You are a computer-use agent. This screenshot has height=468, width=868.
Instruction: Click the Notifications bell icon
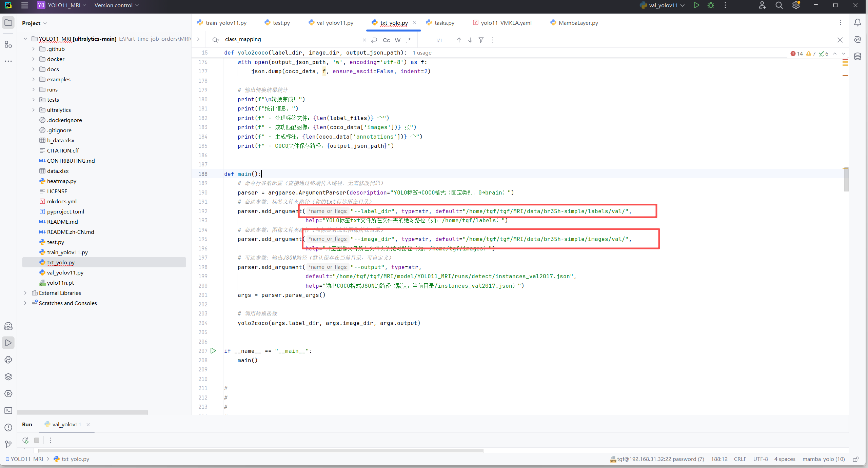pos(857,23)
